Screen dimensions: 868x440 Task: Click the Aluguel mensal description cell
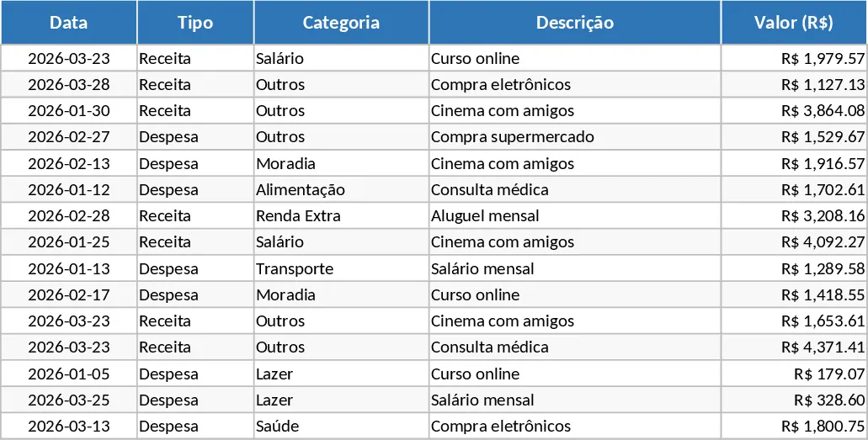(x=575, y=216)
